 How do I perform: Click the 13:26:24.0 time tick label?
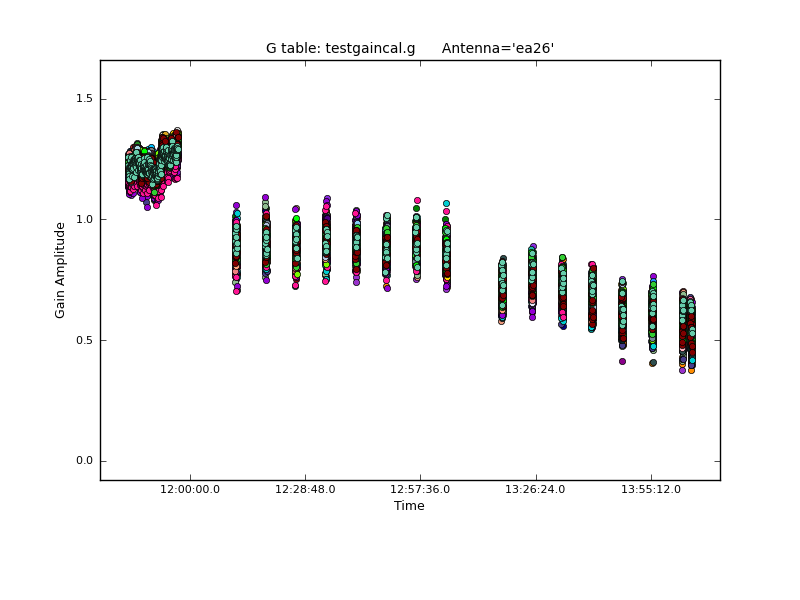535,489
